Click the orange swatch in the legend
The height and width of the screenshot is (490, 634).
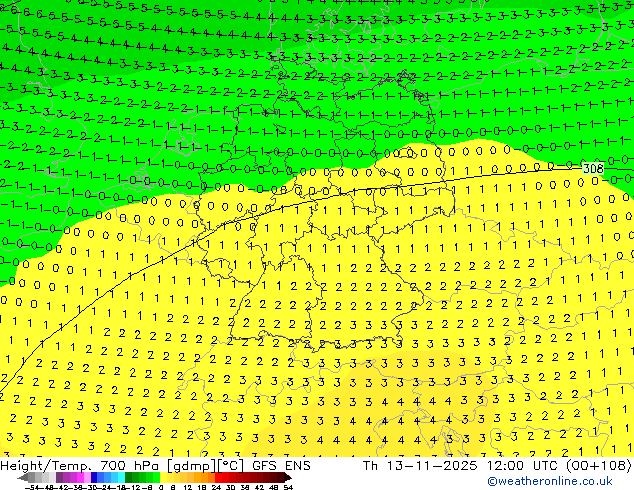pyautogui.click(x=205, y=477)
